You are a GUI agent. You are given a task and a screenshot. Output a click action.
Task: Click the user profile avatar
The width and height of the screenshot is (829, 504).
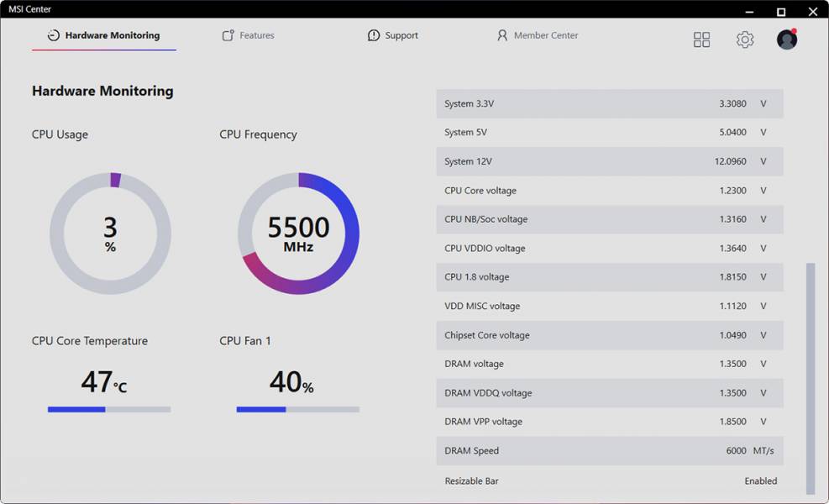[x=787, y=39]
